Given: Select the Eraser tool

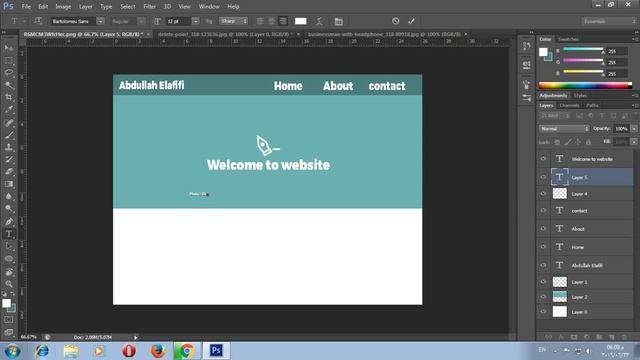Looking at the screenshot, I should click(x=9, y=172).
